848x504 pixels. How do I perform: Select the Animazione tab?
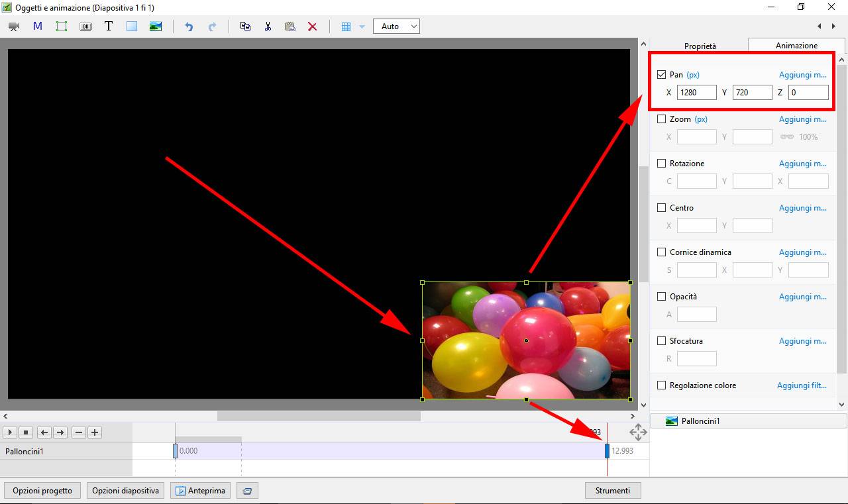pos(796,46)
